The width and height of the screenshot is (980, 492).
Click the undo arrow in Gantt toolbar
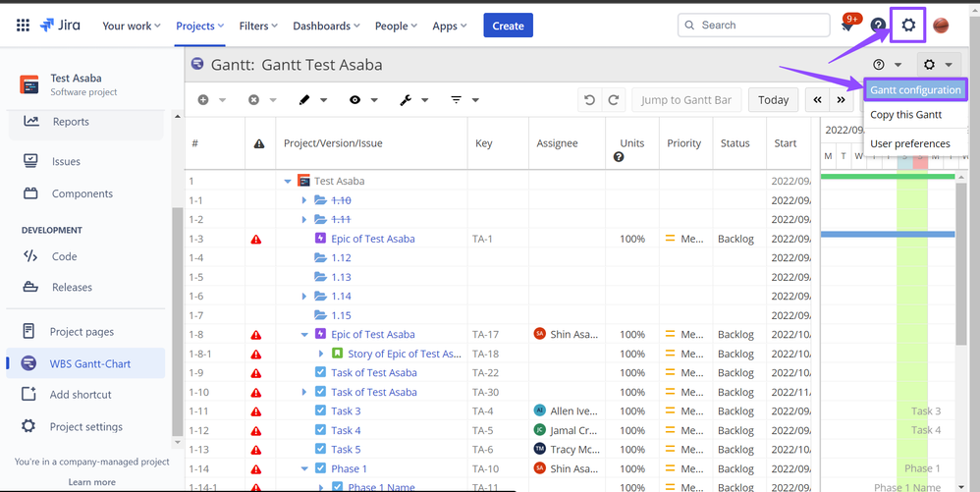click(589, 100)
